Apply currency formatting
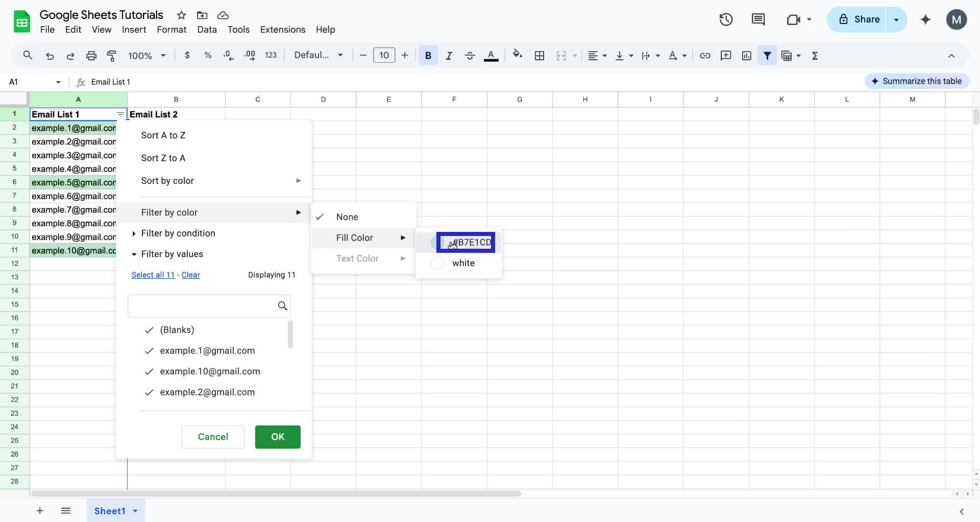980x522 pixels. pyautogui.click(x=187, y=55)
